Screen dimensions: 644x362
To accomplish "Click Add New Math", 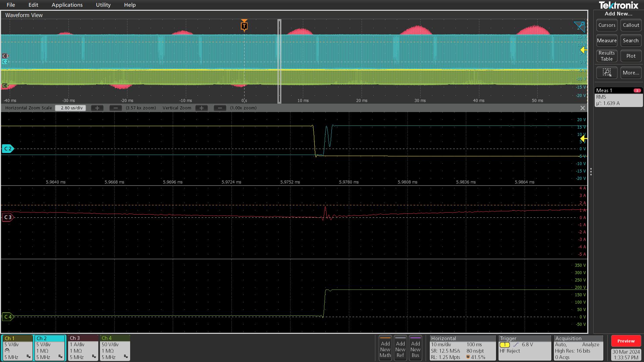I will 385,348.
